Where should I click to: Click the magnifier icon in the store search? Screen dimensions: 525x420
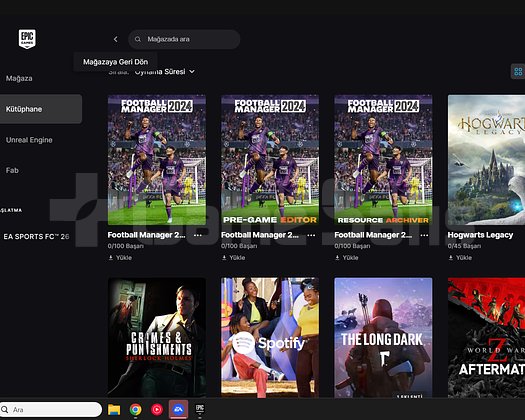138,39
